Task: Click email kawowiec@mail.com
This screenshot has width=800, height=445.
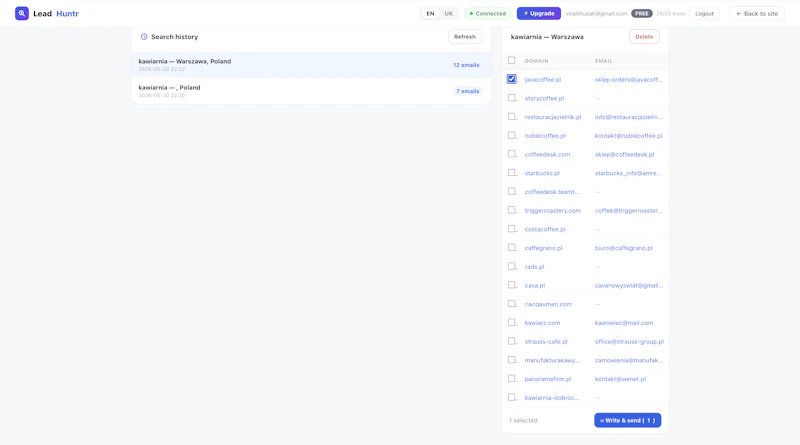Action: click(623, 323)
